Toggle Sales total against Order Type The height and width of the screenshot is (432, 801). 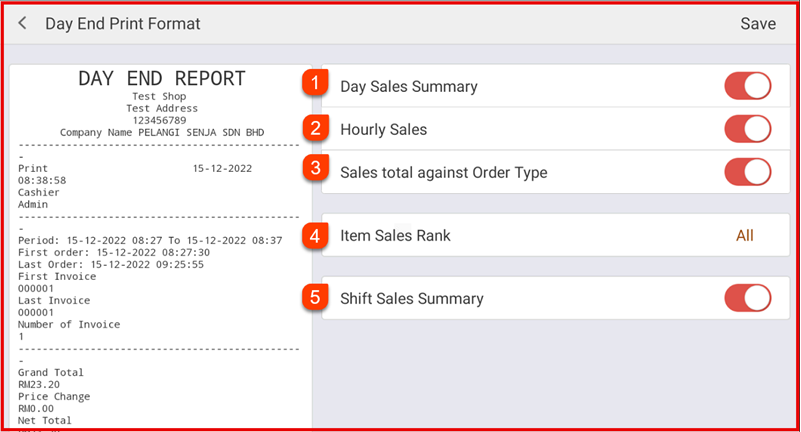(747, 172)
